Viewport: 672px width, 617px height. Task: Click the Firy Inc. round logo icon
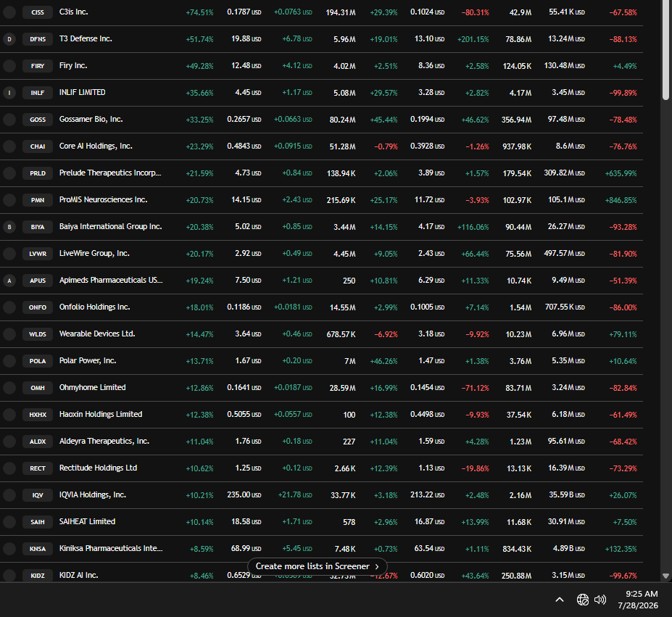pyautogui.click(x=9, y=65)
